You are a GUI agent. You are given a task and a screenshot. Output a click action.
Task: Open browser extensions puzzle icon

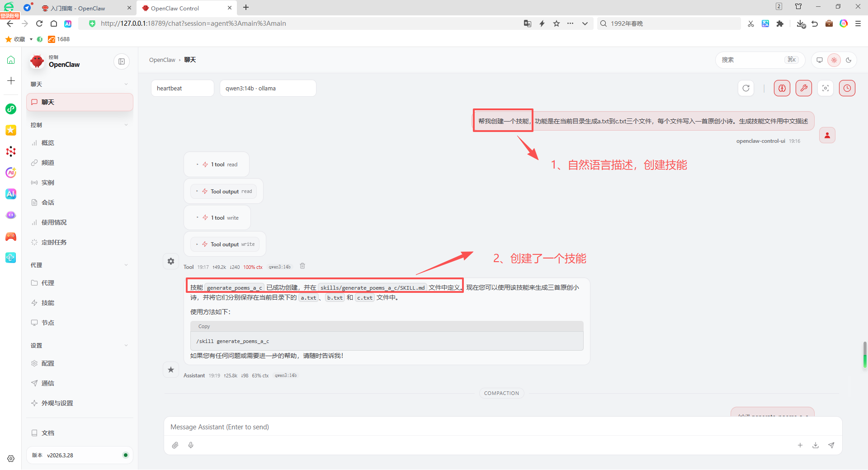point(780,23)
